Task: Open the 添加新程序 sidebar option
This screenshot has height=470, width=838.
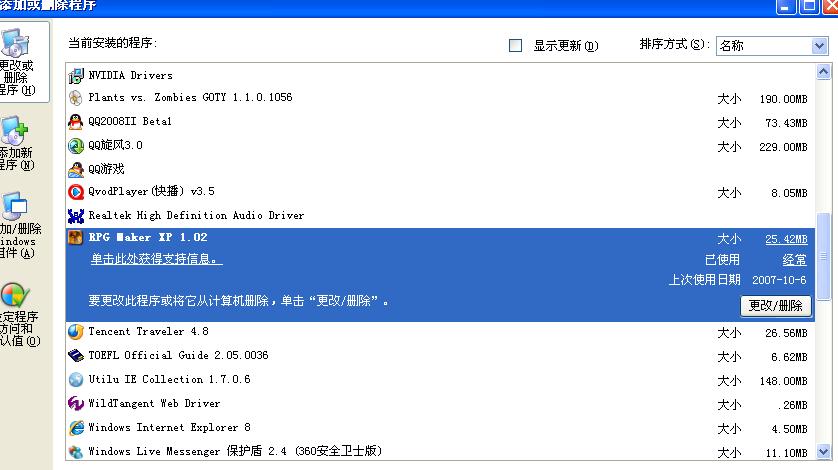Action: coord(18,144)
